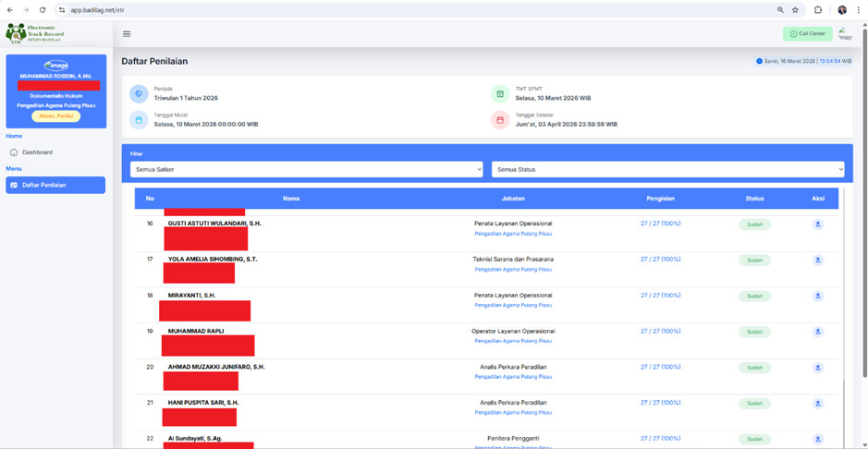Bookmark this page with star icon
The image size is (868, 449).
[795, 10]
